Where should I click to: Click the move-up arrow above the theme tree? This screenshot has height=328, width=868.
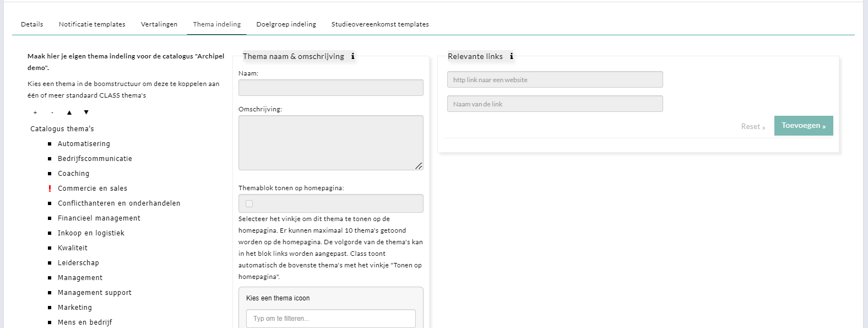(x=69, y=112)
